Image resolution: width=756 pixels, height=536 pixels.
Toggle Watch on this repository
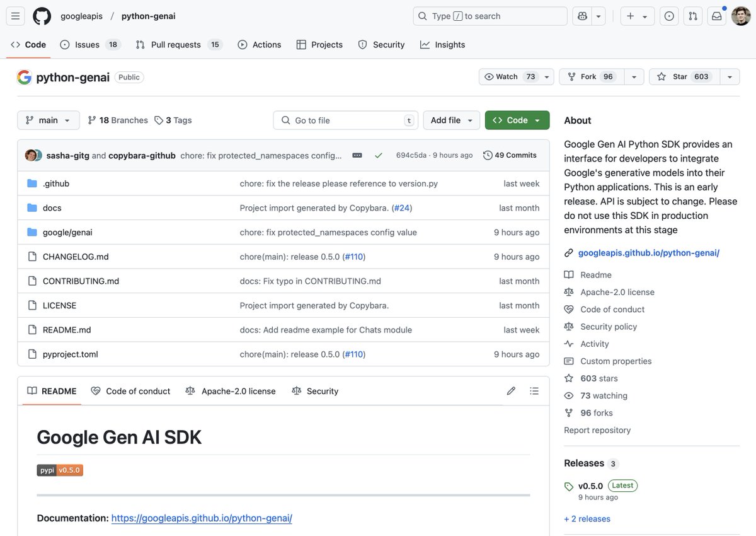(509, 77)
